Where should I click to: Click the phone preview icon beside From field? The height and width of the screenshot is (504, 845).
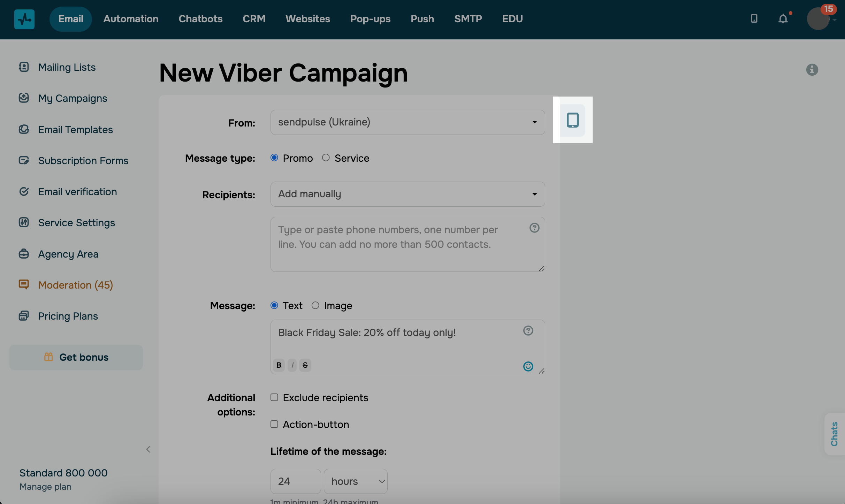click(572, 120)
